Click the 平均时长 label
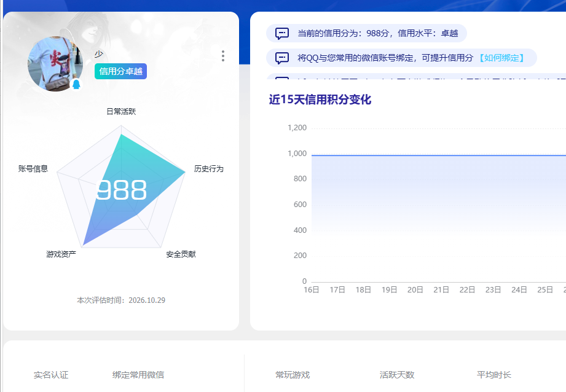This screenshot has width=566, height=392. (x=494, y=375)
